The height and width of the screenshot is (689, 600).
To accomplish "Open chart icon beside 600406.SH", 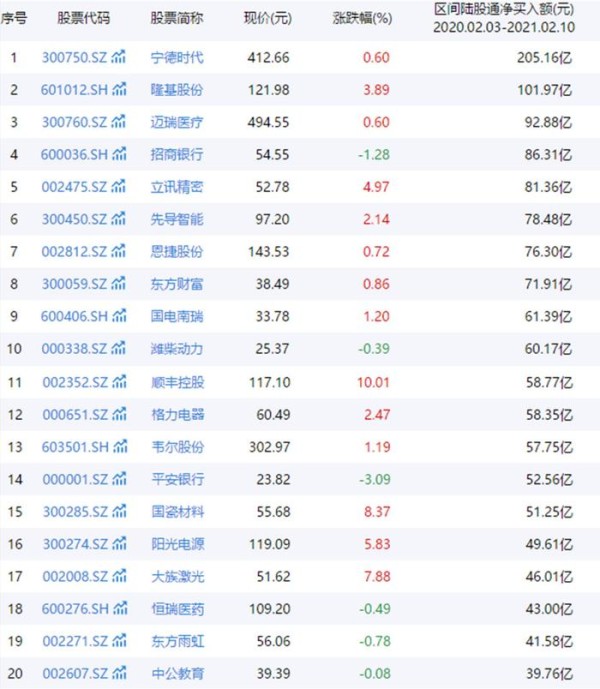I will [x=119, y=315].
